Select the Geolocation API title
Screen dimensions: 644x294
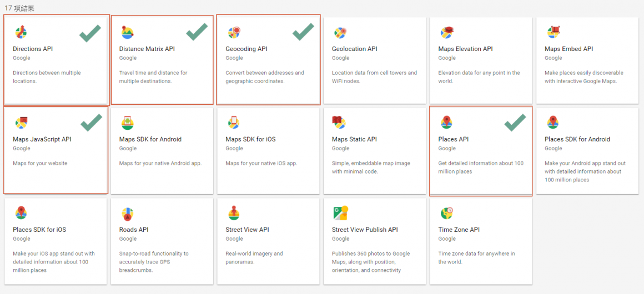coord(354,49)
